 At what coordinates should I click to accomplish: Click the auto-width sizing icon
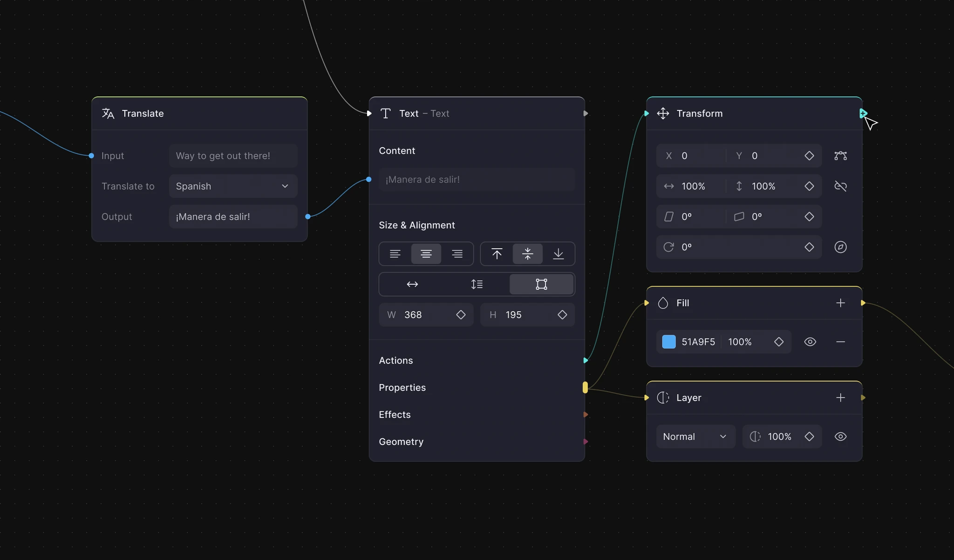point(412,284)
